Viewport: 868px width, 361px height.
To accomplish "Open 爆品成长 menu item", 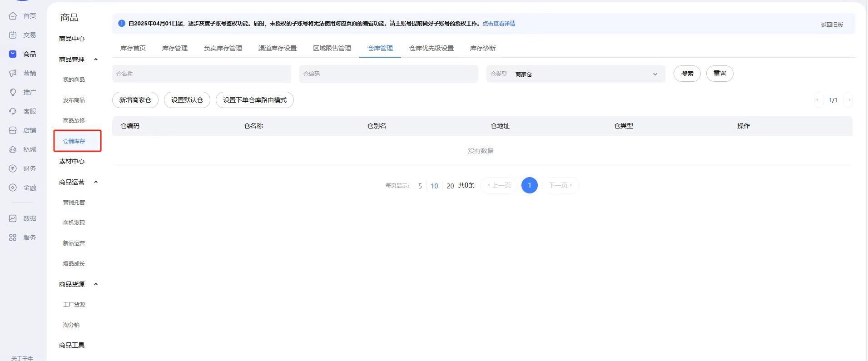I will click(74, 264).
